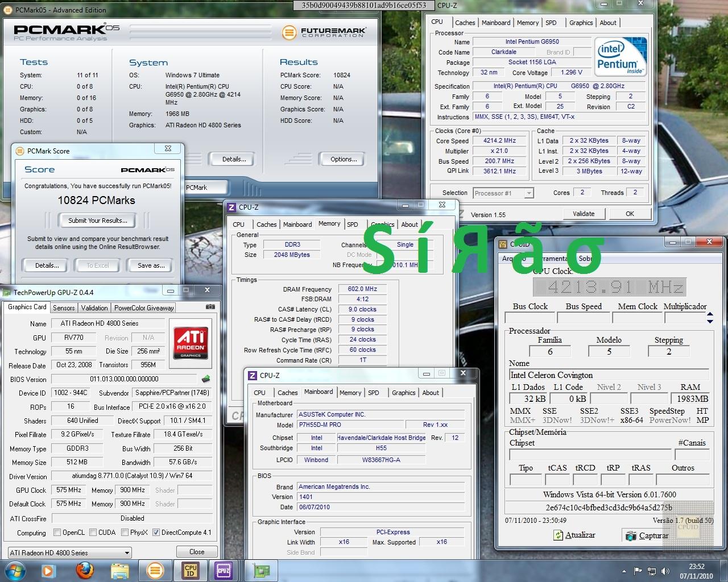Open Sobre menu in CPUID window

coord(585,258)
